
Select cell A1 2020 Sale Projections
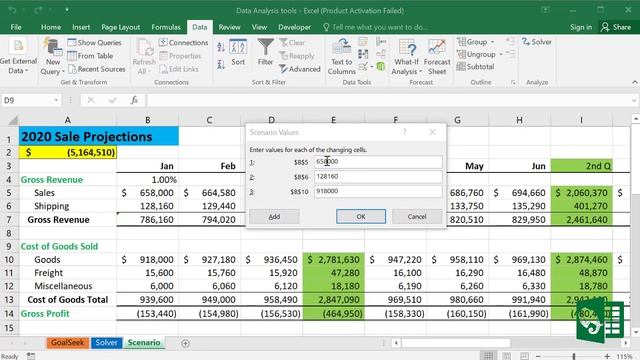pyautogui.click(x=99, y=136)
